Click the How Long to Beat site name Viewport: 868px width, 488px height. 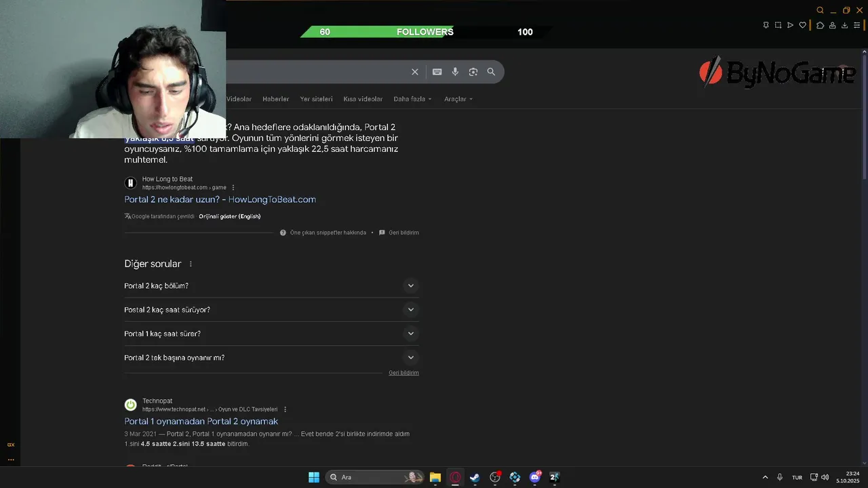167,179
